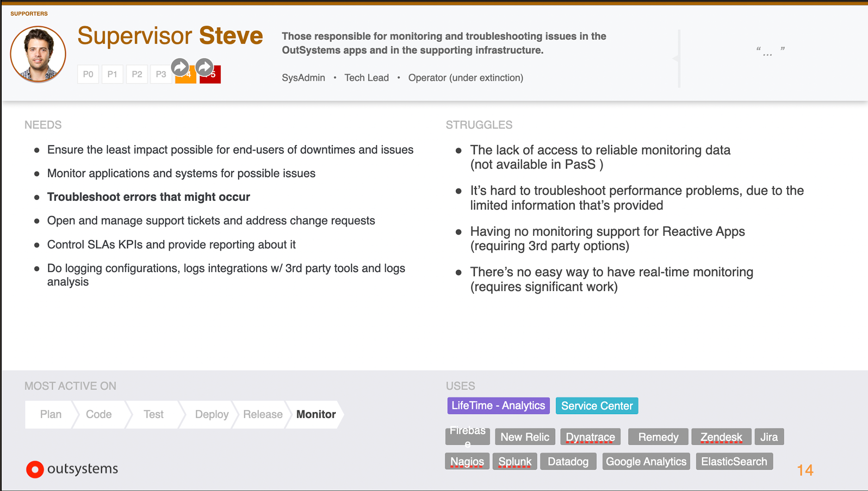
Task: Select the P2 priority badge
Action: (x=137, y=74)
